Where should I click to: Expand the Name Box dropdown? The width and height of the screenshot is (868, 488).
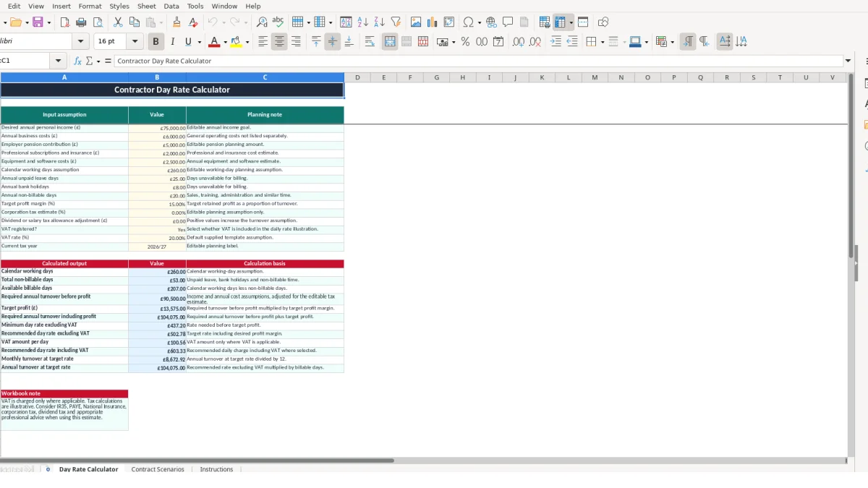coord(59,61)
